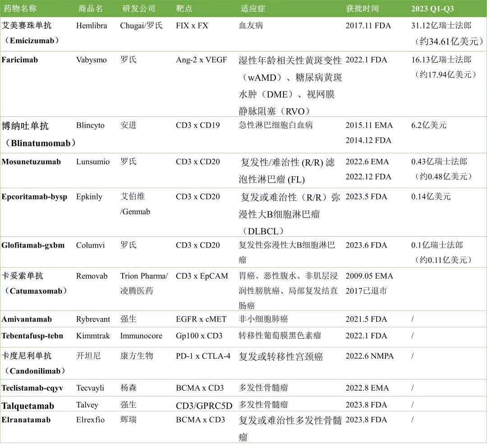Viewport: 487px width, 448px height.
Task: Click the 2022.12 FDA approval date
Action: pyautogui.click(x=368, y=176)
